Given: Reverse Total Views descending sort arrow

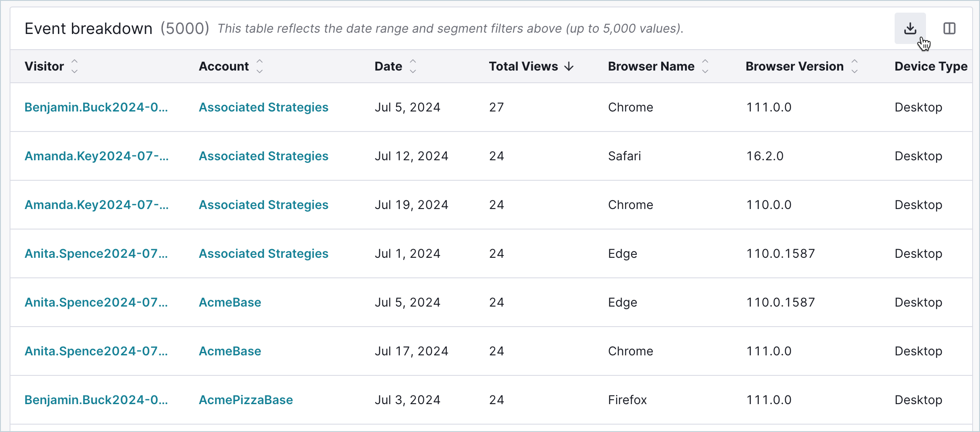Looking at the screenshot, I should (569, 66).
